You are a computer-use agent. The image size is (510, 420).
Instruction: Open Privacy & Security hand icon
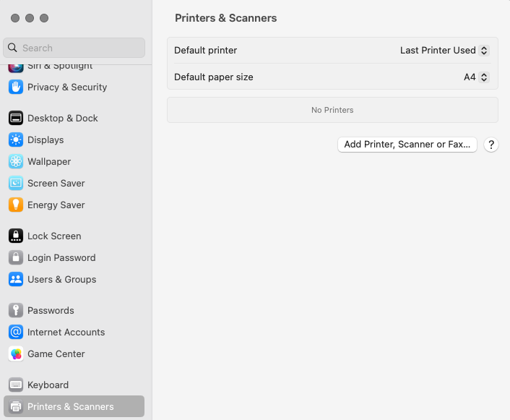(x=16, y=87)
